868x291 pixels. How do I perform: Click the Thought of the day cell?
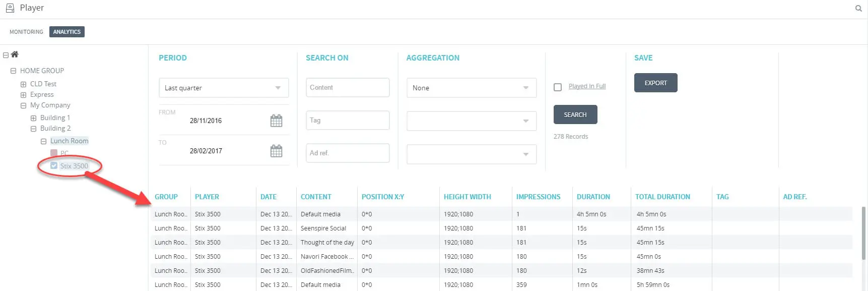(x=327, y=242)
